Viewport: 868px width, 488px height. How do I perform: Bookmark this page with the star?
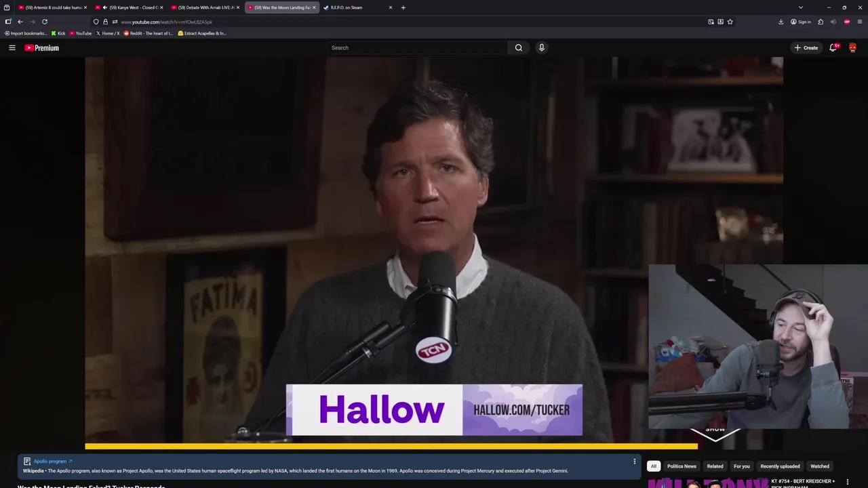tap(730, 22)
